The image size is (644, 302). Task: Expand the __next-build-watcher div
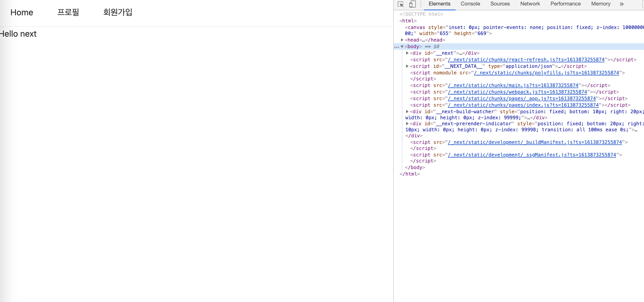click(407, 112)
